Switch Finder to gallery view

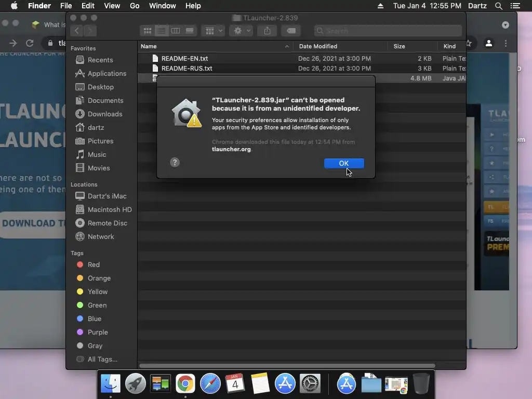[x=190, y=31]
